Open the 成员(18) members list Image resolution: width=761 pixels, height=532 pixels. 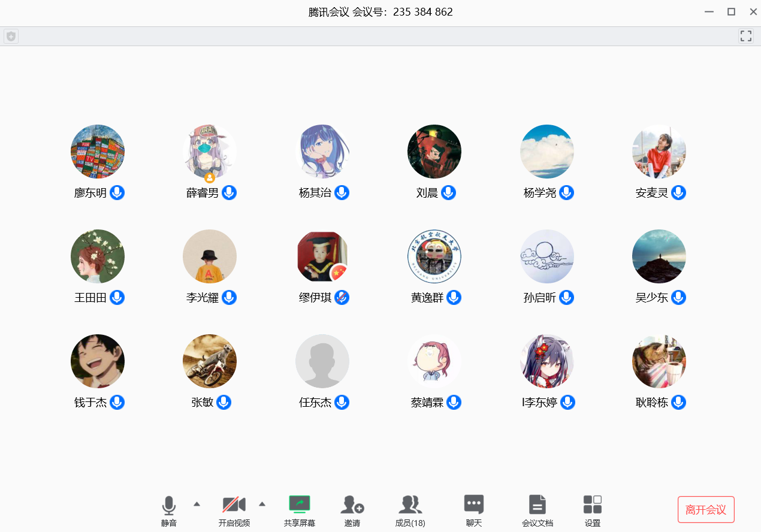410,504
